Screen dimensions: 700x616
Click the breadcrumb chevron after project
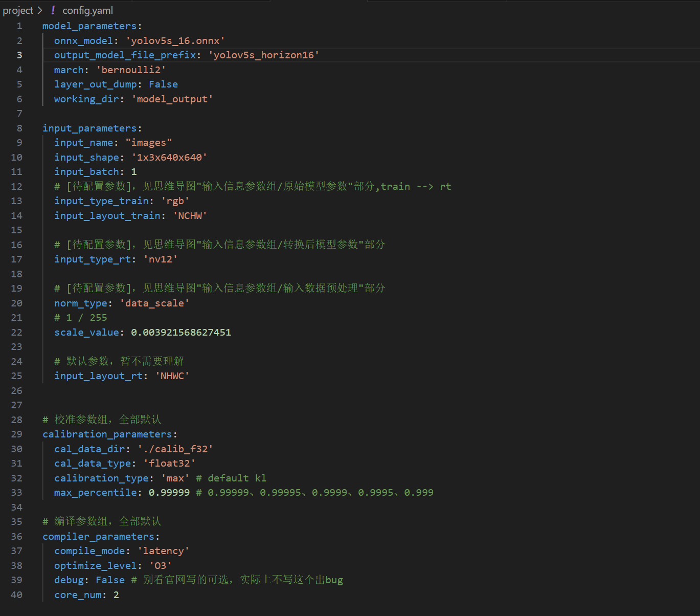[40, 10]
